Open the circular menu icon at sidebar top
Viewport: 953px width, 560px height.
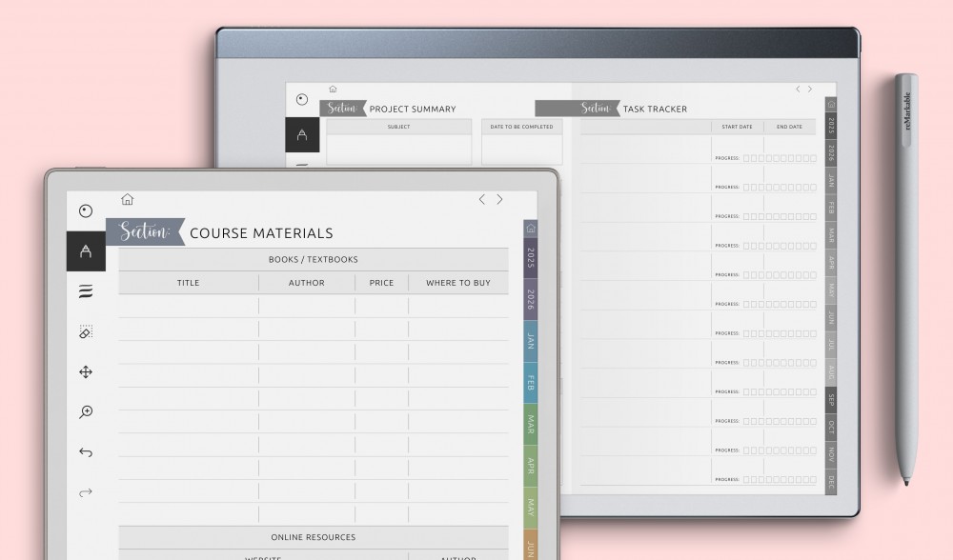click(85, 210)
